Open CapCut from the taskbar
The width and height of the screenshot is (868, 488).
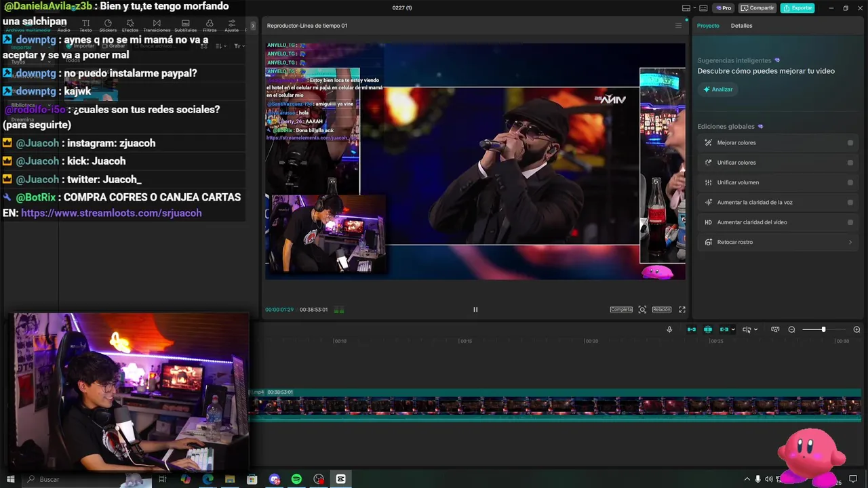[340, 479]
